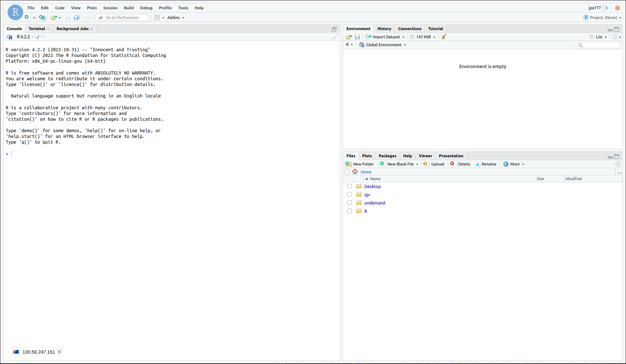626x364 pixels.
Task: Tick the checkbox for ondemand folder
Action: pyautogui.click(x=349, y=203)
